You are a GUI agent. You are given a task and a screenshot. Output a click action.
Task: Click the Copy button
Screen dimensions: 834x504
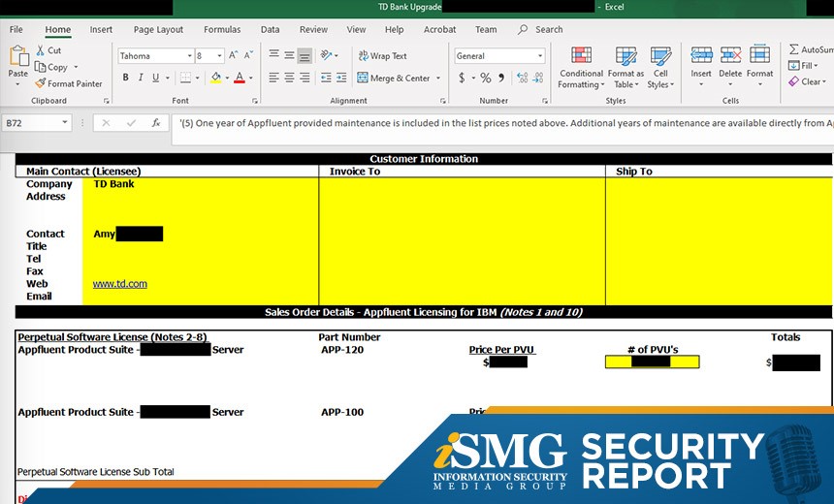pyautogui.click(x=51, y=67)
